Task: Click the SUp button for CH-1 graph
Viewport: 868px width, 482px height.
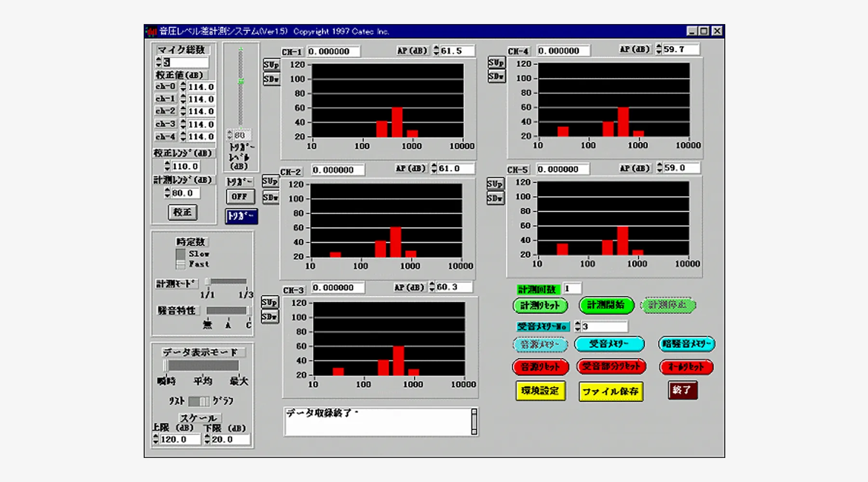Action: [271, 65]
